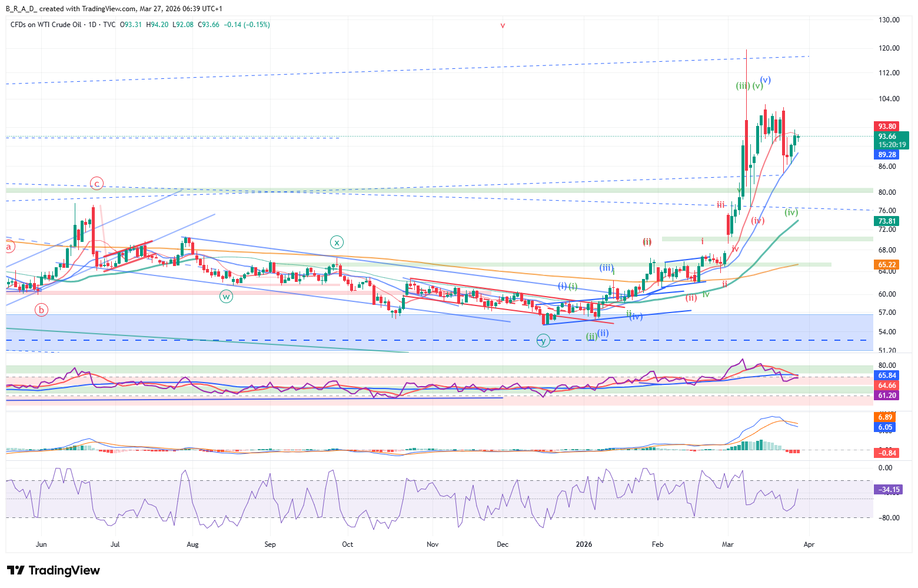The width and height of the screenshot is (918, 588).
Task: Select the green circled 'x' wave label
Action: (336, 242)
